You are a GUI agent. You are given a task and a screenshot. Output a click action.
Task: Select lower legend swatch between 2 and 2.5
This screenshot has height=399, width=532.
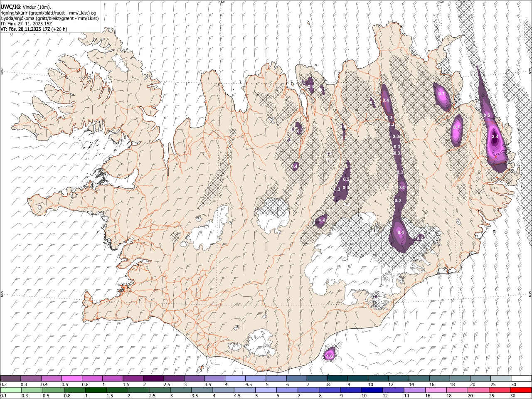point(138,390)
